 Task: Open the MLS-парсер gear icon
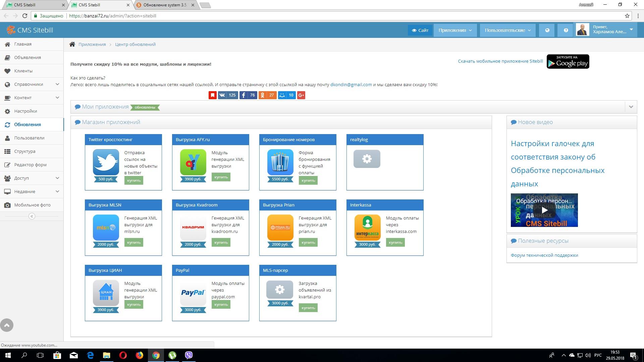click(280, 290)
